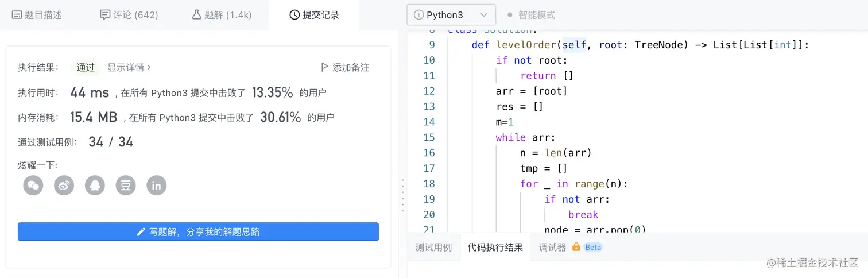This screenshot has height=278, width=868.
Task: Click code line 'res = []'
Action: click(x=520, y=106)
